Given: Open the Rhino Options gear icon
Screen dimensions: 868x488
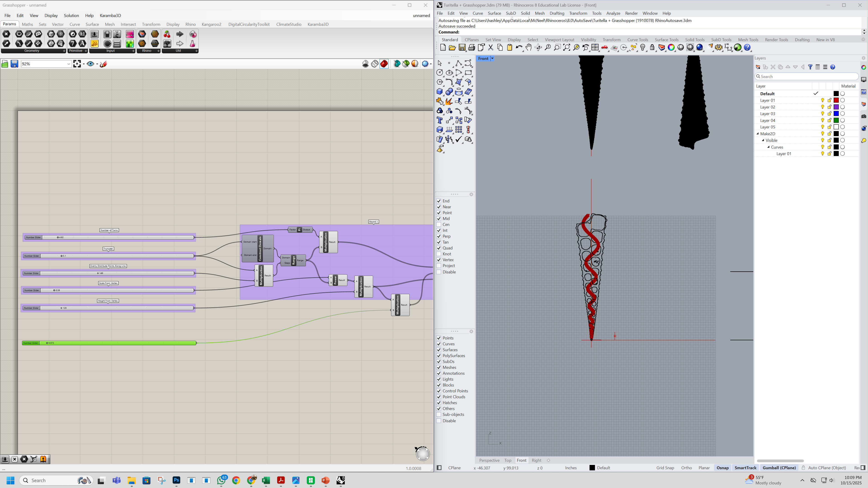Looking at the screenshot, I should [718, 47].
